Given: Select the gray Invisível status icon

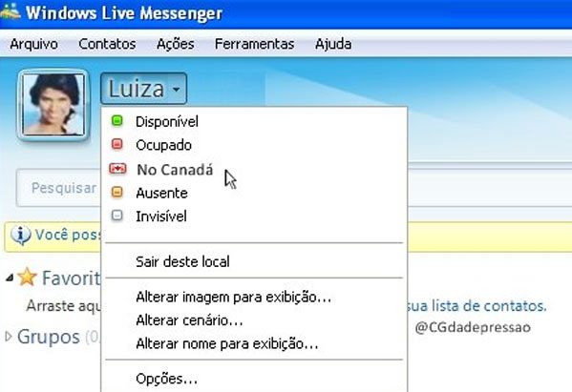Looking at the screenshot, I should click(x=117, y=216).
